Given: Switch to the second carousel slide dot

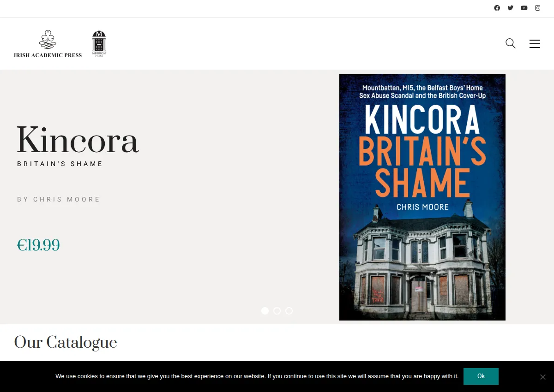Looking at the screenshot, I should pyautogui.click(x=277, y=311).
